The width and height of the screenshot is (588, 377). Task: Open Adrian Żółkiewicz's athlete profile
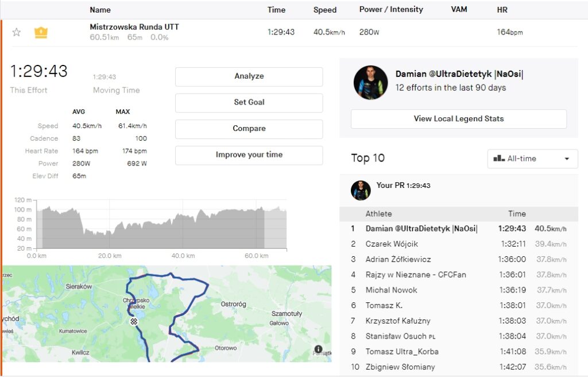click(x=398, y=260)
